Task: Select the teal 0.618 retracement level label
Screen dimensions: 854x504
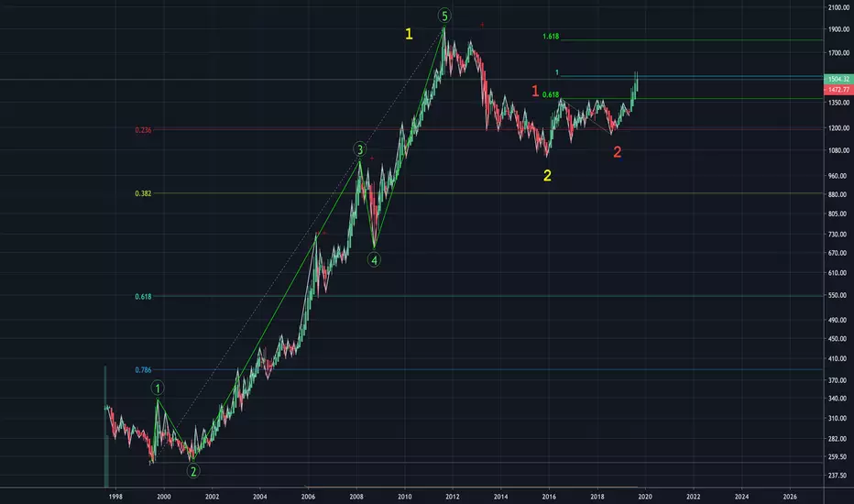Action: click(143, 296)
